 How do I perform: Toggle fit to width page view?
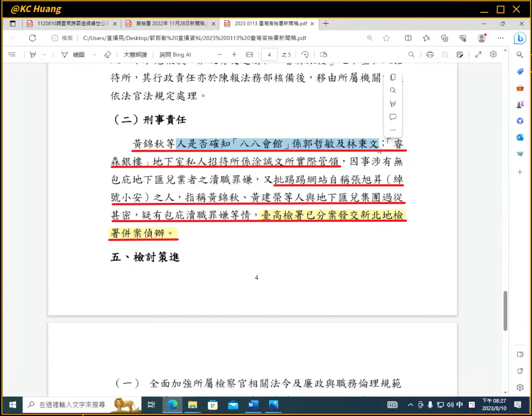click(x=249, y=55)
